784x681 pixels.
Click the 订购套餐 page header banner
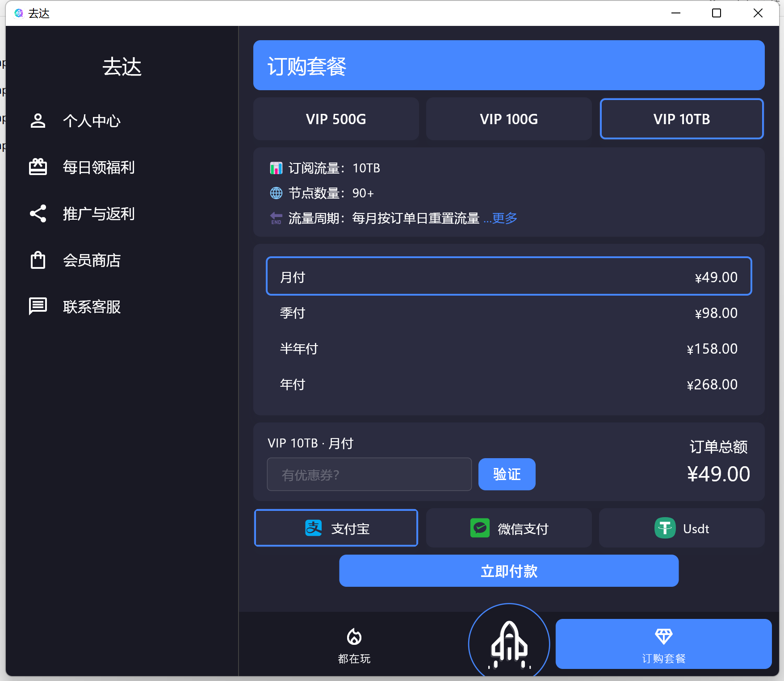[x=509, y=65]
